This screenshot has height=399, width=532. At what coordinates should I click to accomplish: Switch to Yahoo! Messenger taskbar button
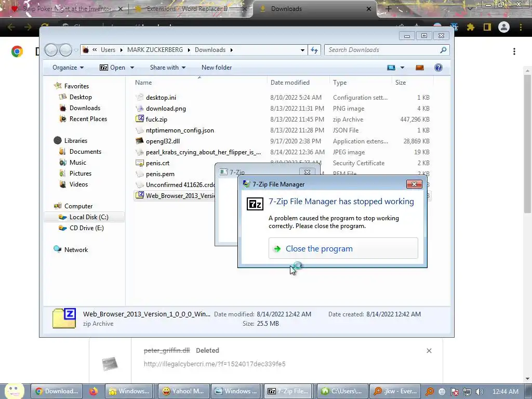[183, 391]
